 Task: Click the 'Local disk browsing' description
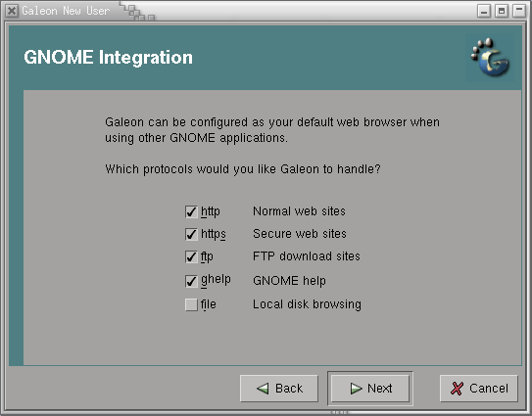pyautogui.click(x=307, y=304)
